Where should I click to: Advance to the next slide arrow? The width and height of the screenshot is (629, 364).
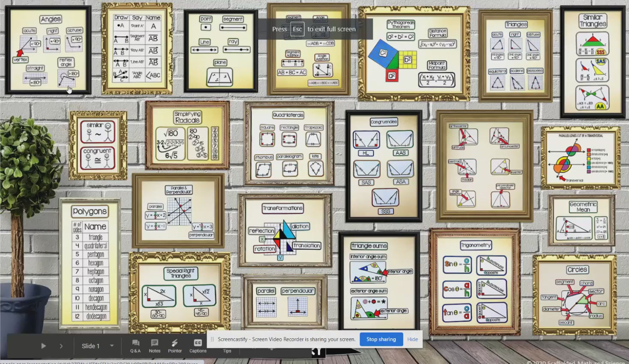pos(61,346)
